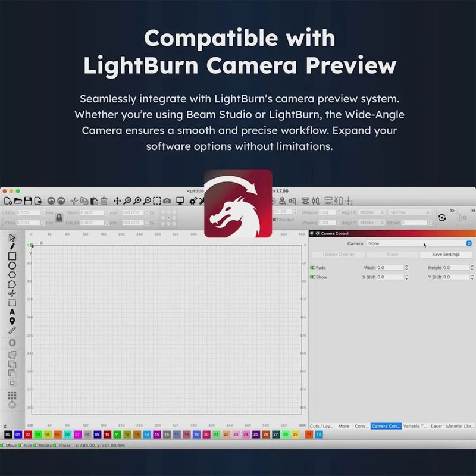Toggle the Fade switch in Camera Control

click(x=312, y=267)
